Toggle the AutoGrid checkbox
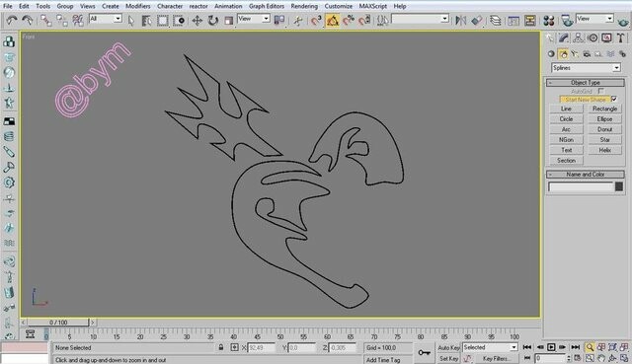The image size is (632, 364). point(601,92)
